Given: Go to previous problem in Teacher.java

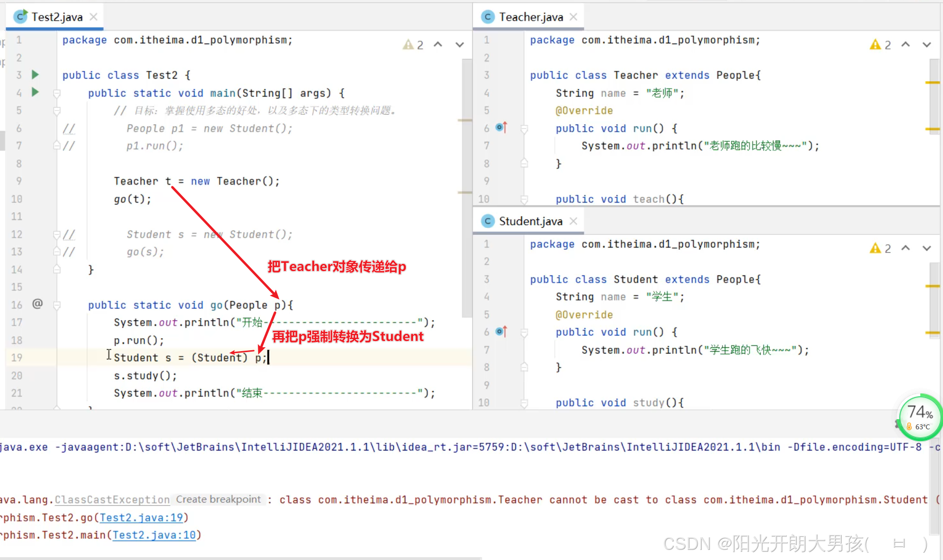Looking at the screenshot, I should (x=906, y=45).
